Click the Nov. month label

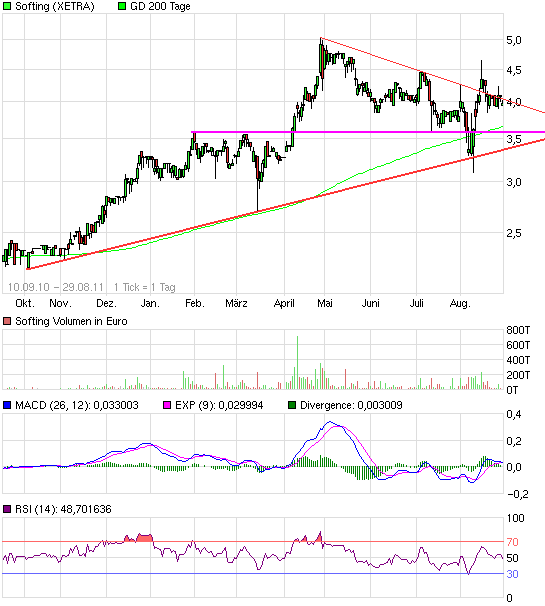(x=60, y=303)
